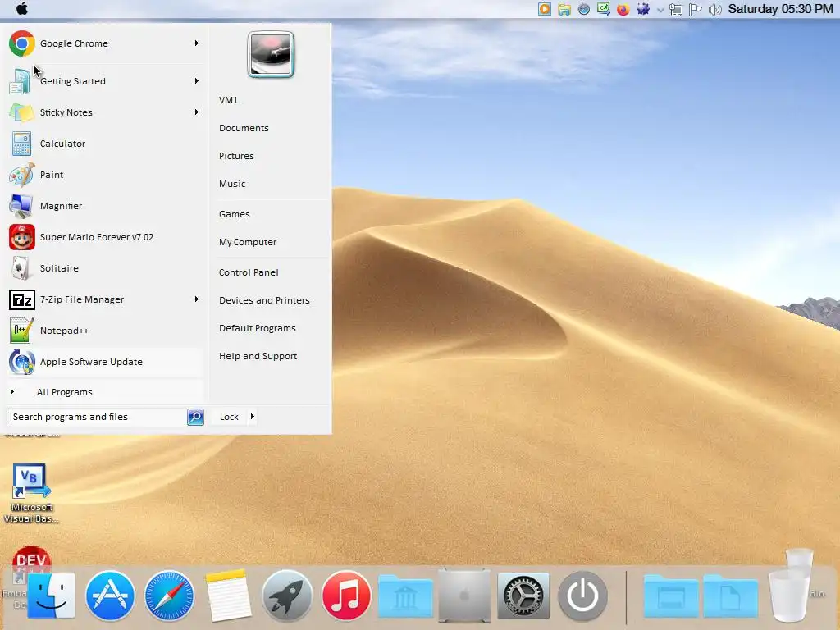Open 7-Zip File Manager

coord(104,299)
